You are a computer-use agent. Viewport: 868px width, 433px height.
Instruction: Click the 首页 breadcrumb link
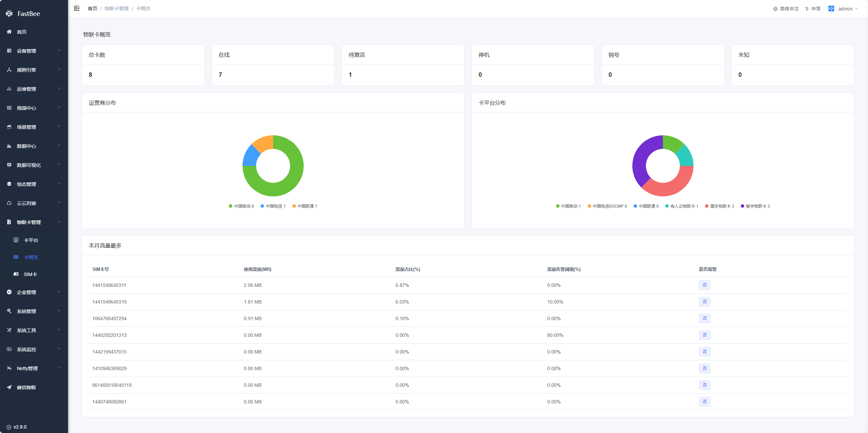coord(92,8)
